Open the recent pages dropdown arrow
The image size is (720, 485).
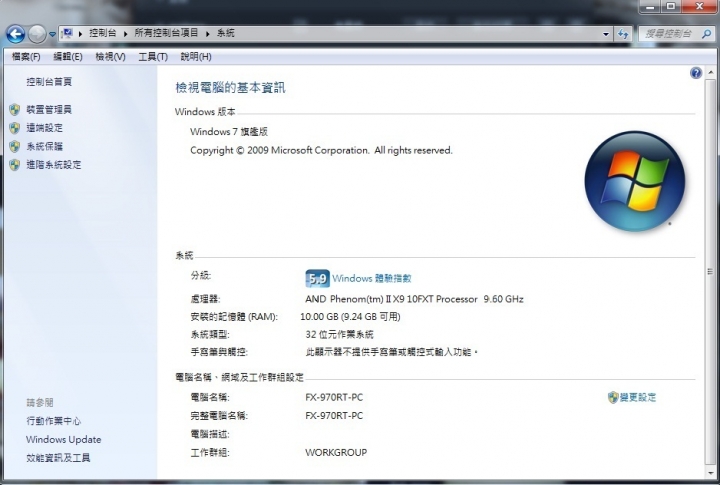[52, 34]
